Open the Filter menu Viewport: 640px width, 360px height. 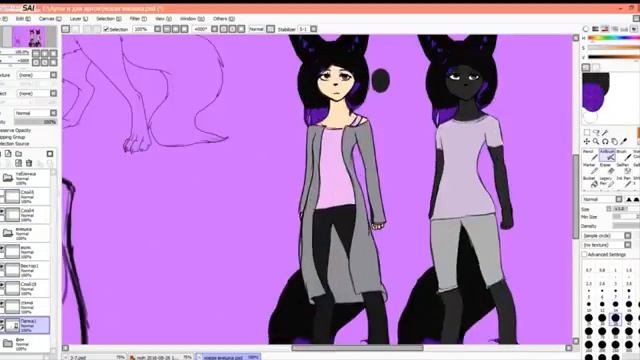click(138, 19)
